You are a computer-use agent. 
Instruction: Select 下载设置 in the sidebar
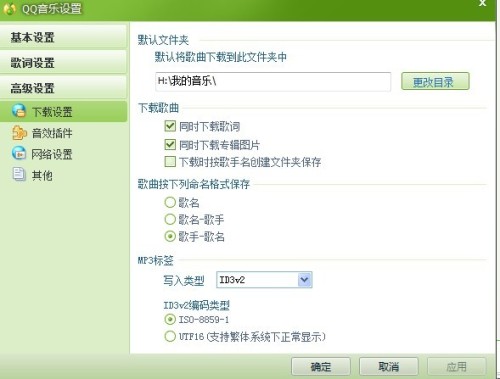click(63, 111)
